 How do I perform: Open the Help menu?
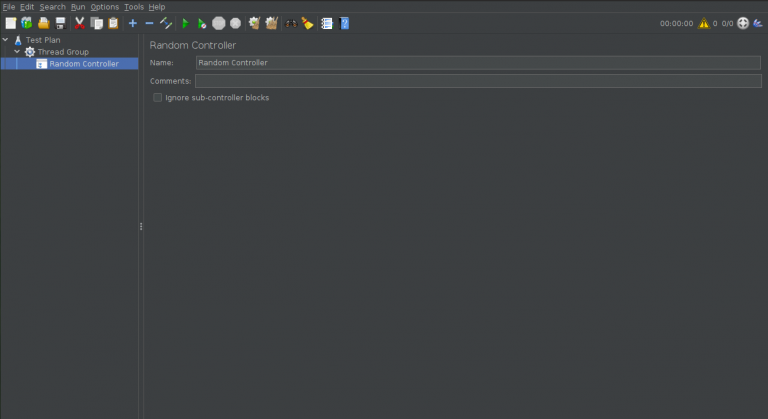157,7
